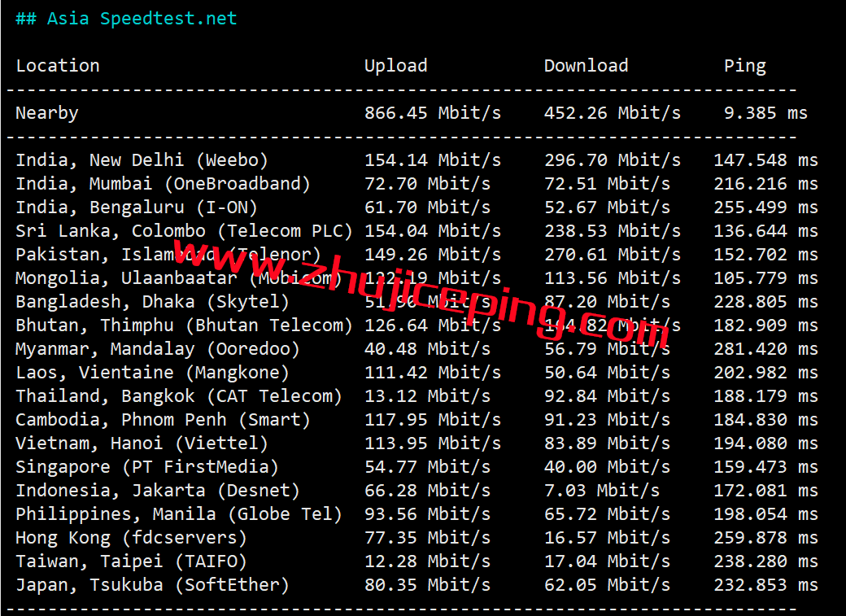Click Taipei ping 238.280 ms
This screenshot has width=846, height=616.
point(765,562)
